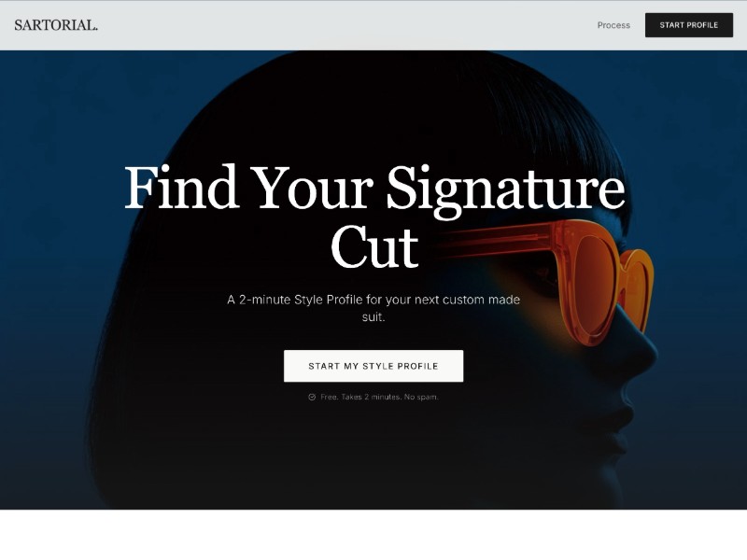Click the START MY STYLE PROFILE button
Image resolution: width=747 pixels, height=560 pixels.
373,366
